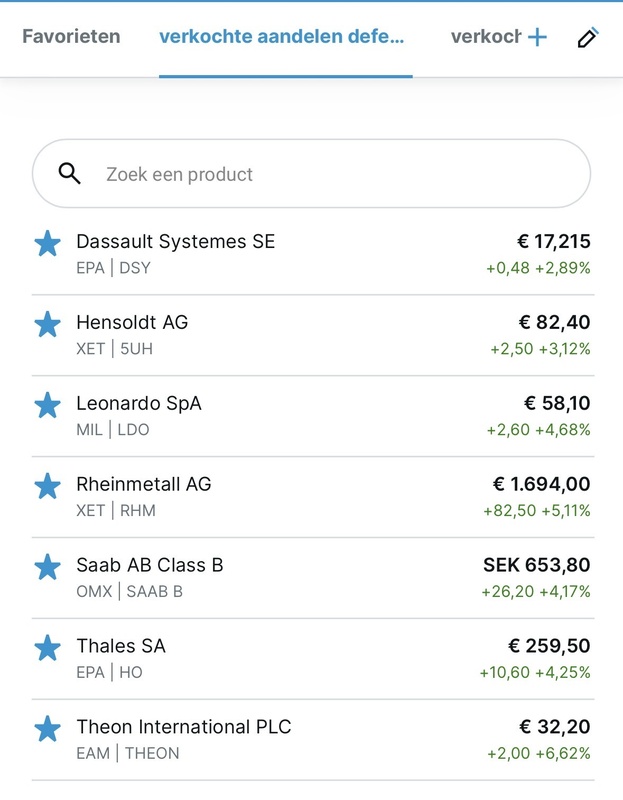Toggle favorite star for Leonardo SpA
The height and width of the screenshot is (800, 623).
[x=47, y=405]
